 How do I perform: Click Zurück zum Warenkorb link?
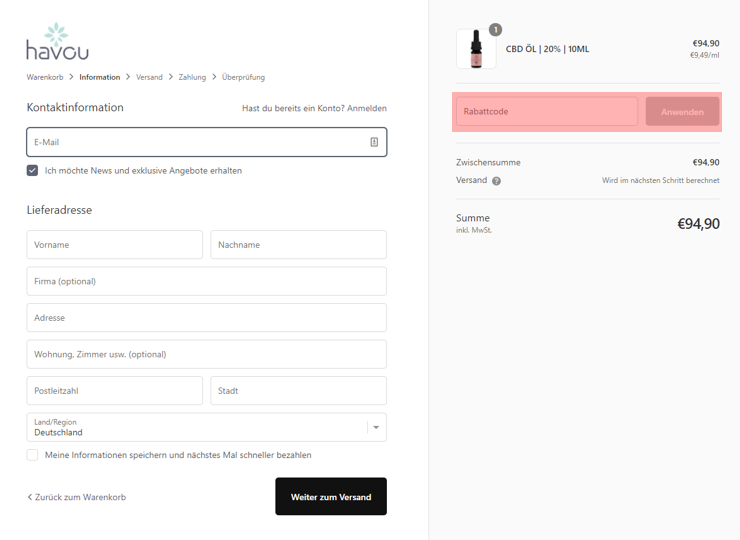(76, 497)
